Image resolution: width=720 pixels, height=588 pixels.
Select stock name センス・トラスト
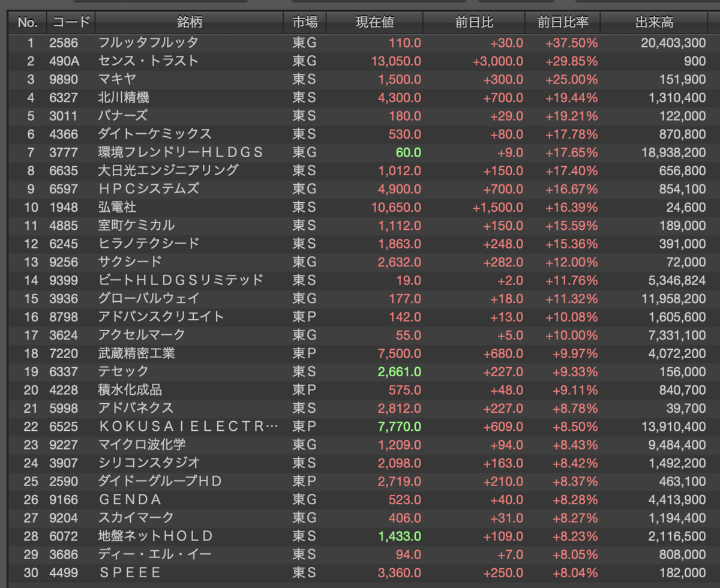tap(148, 61)
